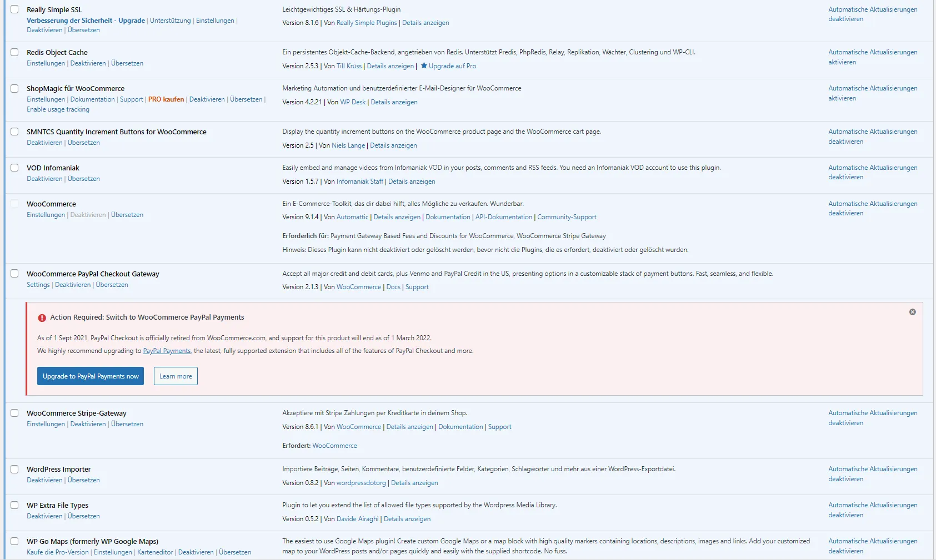The width and height of the screenshot is (936, 560).
Task: Deactivate the WordPress Importer plugin
Action: click(44, 480)
